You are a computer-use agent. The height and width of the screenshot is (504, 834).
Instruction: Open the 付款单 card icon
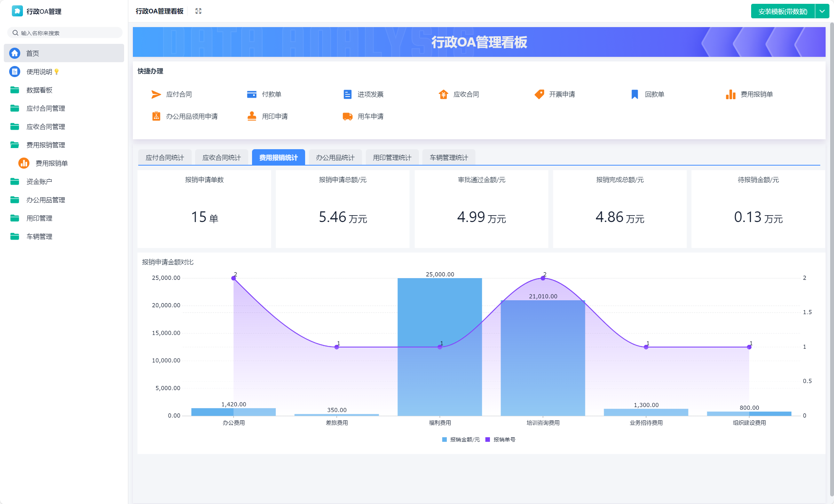point(252,94)
